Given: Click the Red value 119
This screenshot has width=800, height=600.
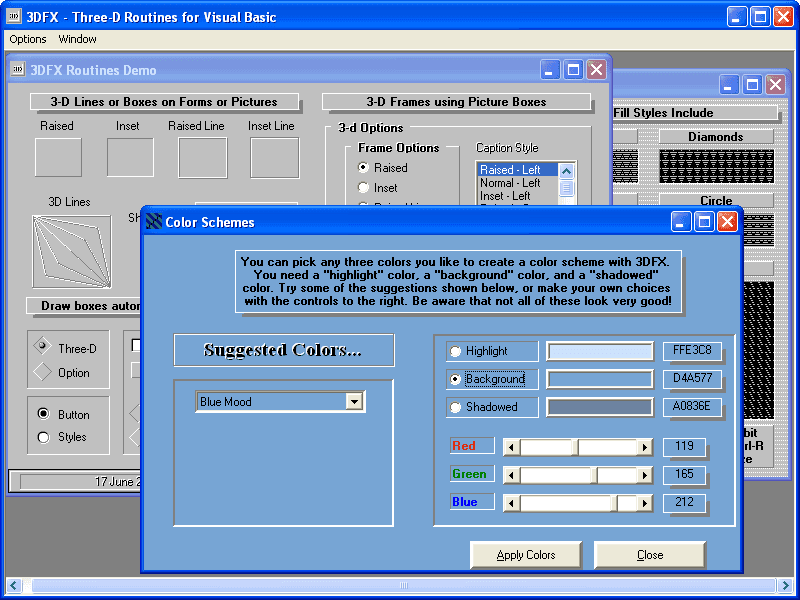Looking at the screenshot, I should [684, 446].
